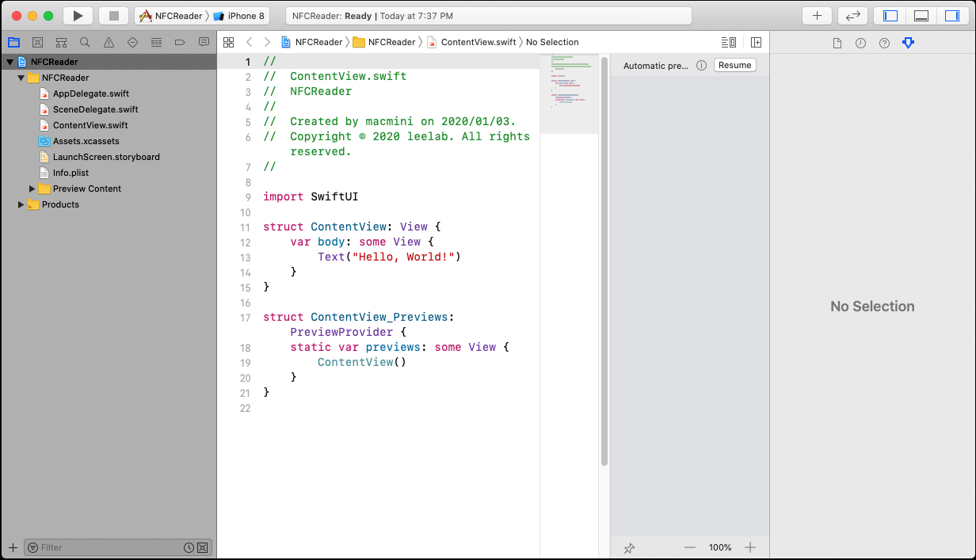Show the issue navigator warning icon
This screenshot has width=976, height=560.
pos(109,42)
